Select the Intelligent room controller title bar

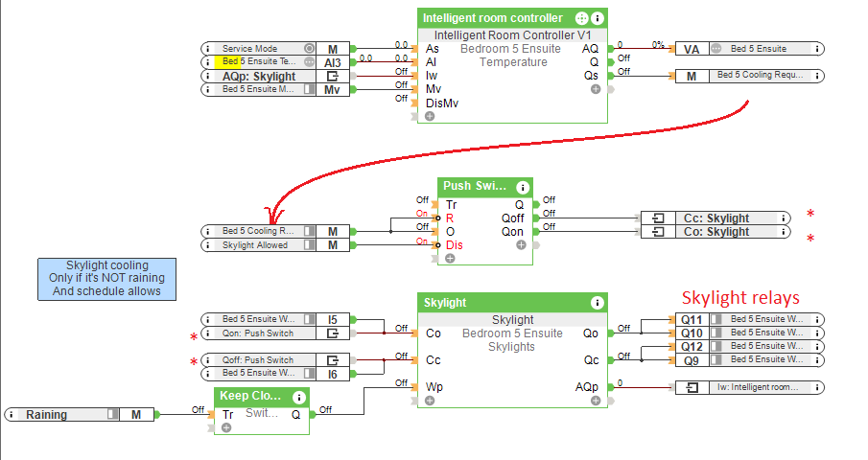coord(512,18)
